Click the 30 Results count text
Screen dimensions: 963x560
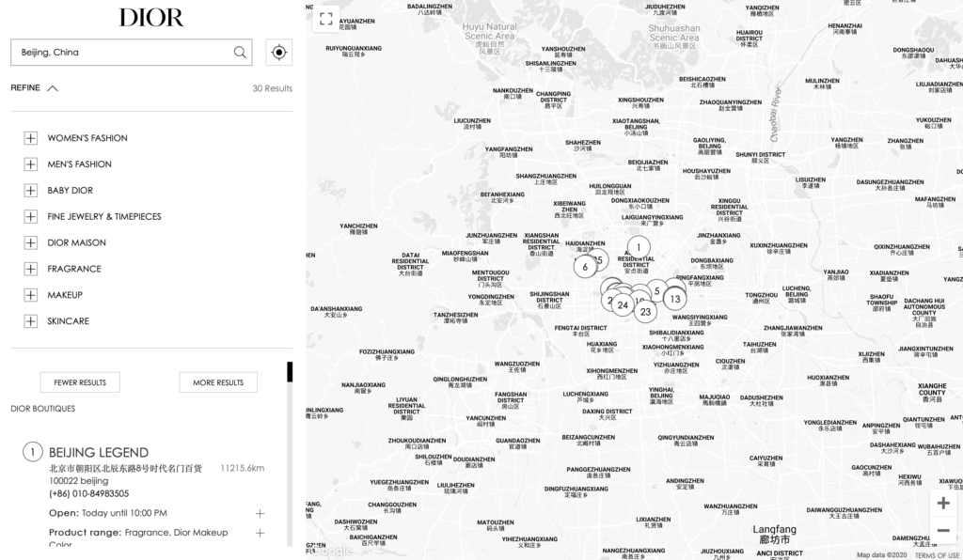[x=272, y=88]
